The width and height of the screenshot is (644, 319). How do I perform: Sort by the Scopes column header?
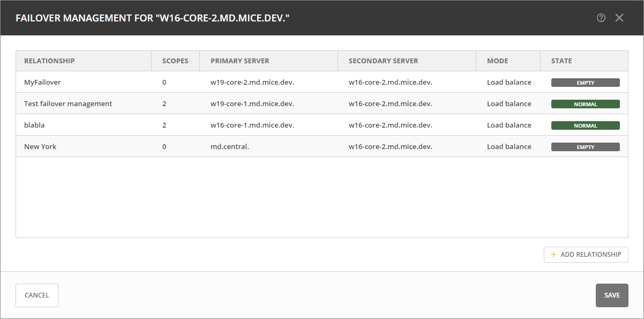click(x=175, y=61)
